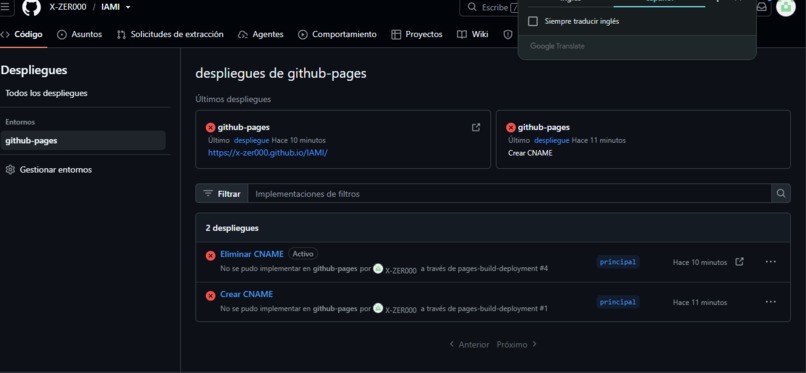Open the Solicitudes de extracción tab

tap(170, 34)
